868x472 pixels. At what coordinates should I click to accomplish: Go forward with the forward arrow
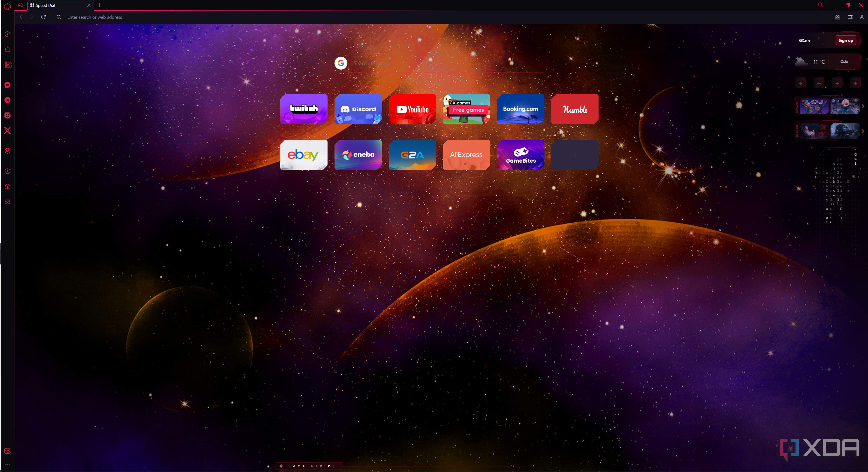32,17
